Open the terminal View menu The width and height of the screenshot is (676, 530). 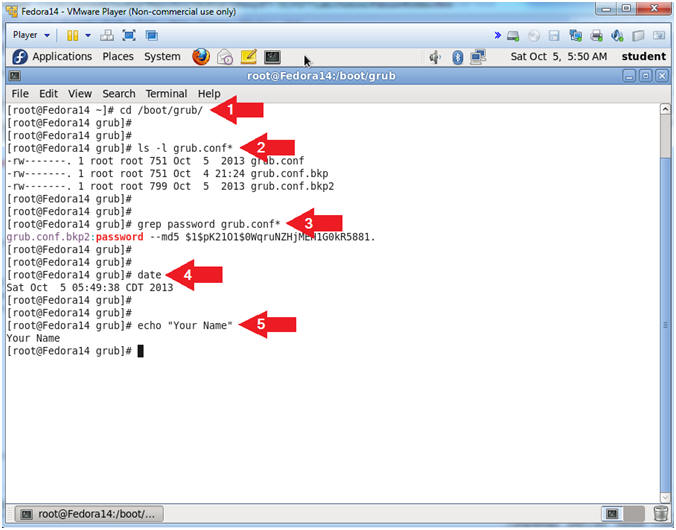point(80,94)
